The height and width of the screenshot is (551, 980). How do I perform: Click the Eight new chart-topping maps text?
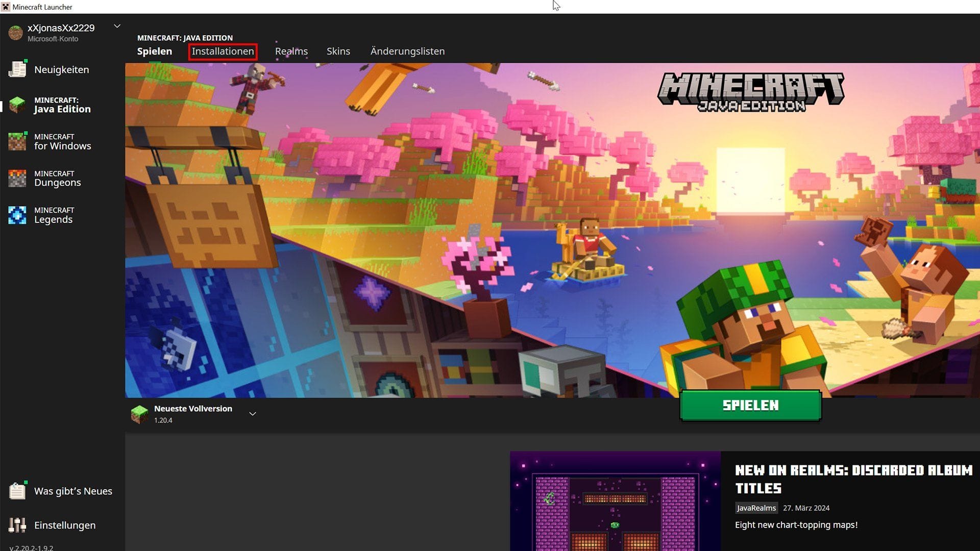796,525
